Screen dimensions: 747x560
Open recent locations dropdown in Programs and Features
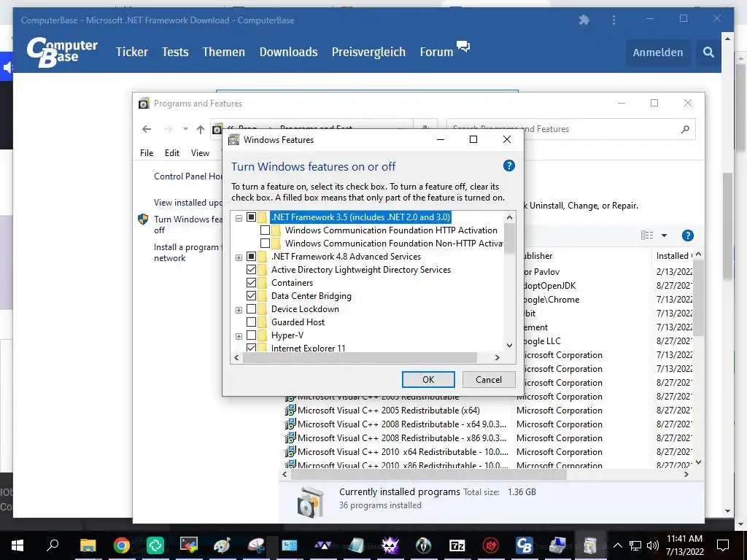tap(185, 129)
